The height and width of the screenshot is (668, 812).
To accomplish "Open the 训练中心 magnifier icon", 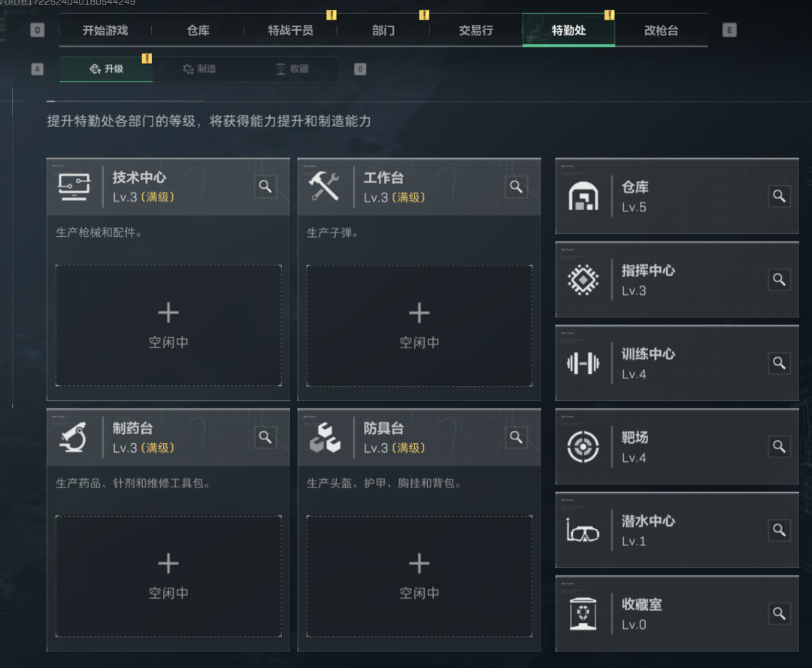I will coord(780,363).
